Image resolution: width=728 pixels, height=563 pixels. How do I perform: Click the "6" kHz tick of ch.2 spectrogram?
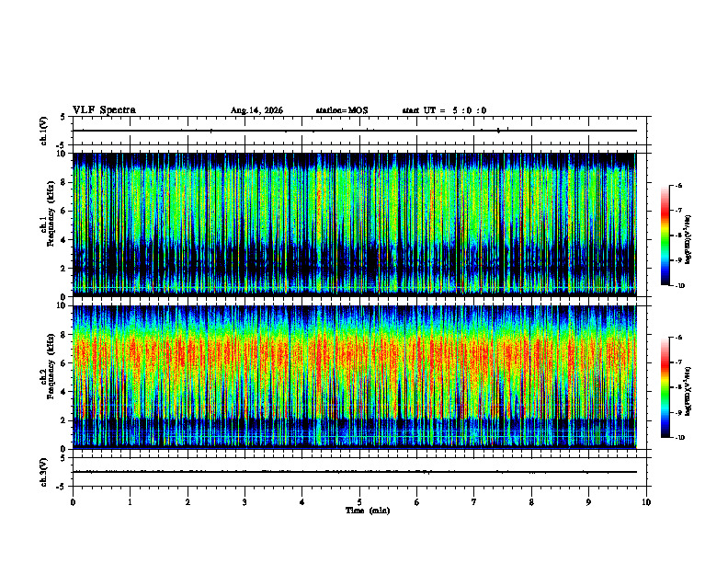(x=65, y=363)
